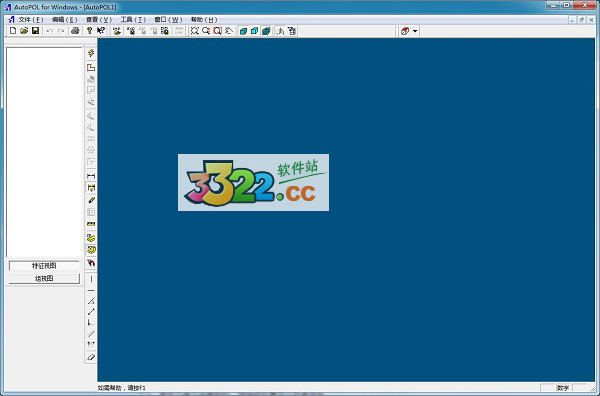Click the horizontal dimension tool icon
This screenshot has height=396, width=600.
[x=91, y=176]
